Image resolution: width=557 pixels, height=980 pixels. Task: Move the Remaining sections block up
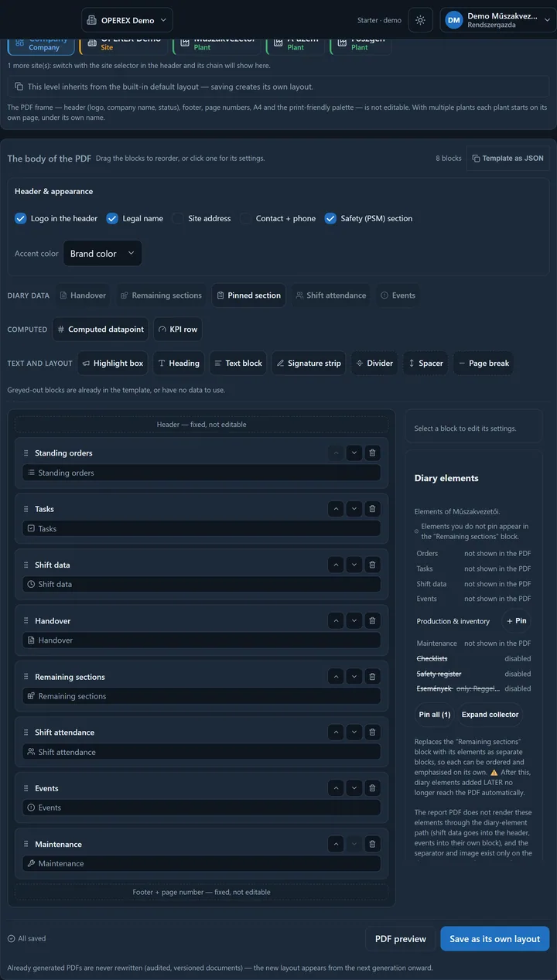click(x=336, y=677)
